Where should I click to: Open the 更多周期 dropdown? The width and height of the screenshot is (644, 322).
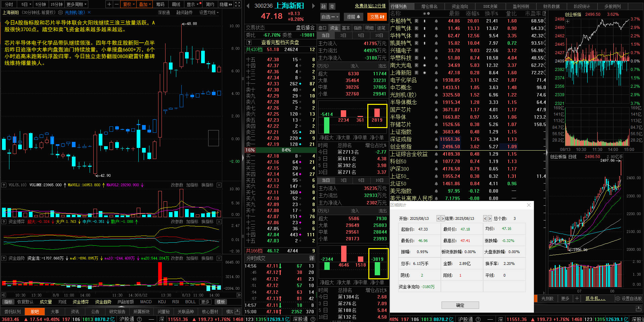click(77, 4)
